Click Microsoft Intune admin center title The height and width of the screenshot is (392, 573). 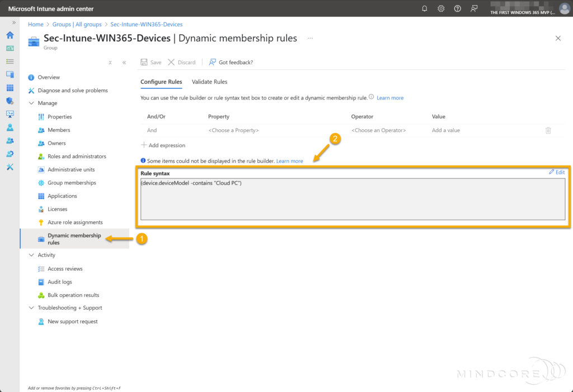click(51, 8)
